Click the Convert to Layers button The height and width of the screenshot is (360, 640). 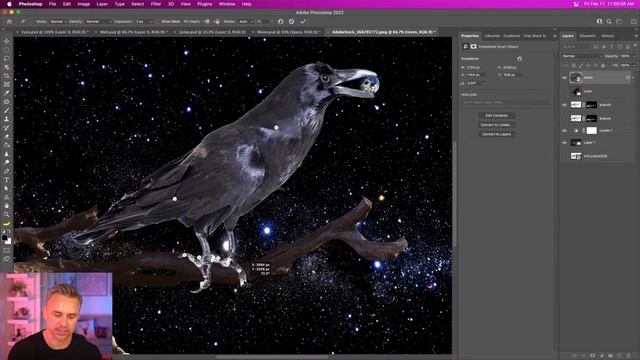click(x=496, y=134)
